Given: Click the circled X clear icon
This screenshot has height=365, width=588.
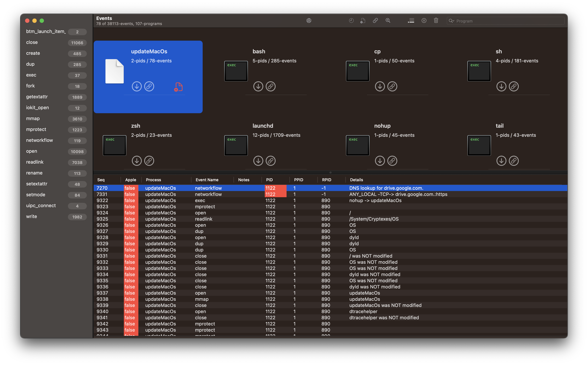Looking at the screenshot, I should [x=424, y=21].
